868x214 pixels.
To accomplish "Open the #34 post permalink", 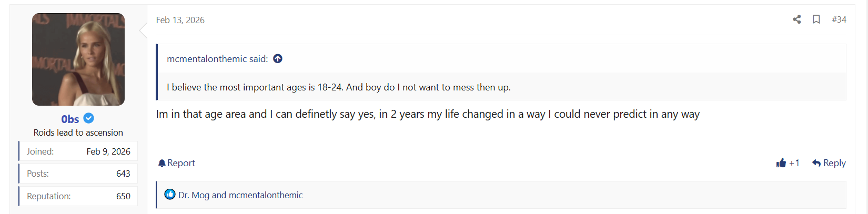I will point(839,19).
